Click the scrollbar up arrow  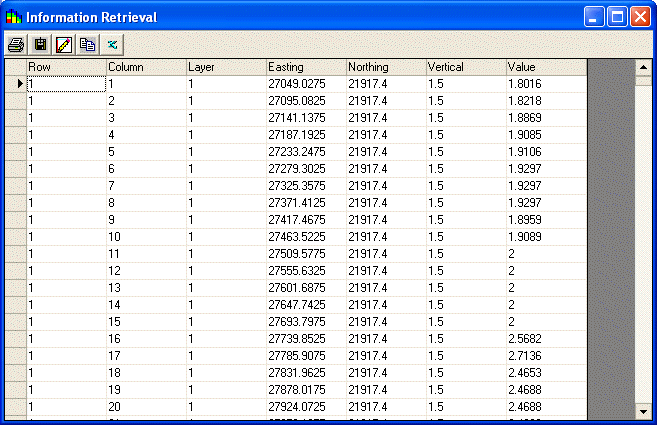point(643,67)
